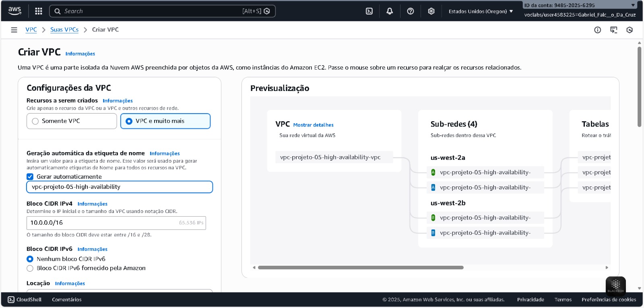This screenshot has width=644, height=308.
Task: Click the VPC breadcrumb link
Action: [x=31, y=30]
